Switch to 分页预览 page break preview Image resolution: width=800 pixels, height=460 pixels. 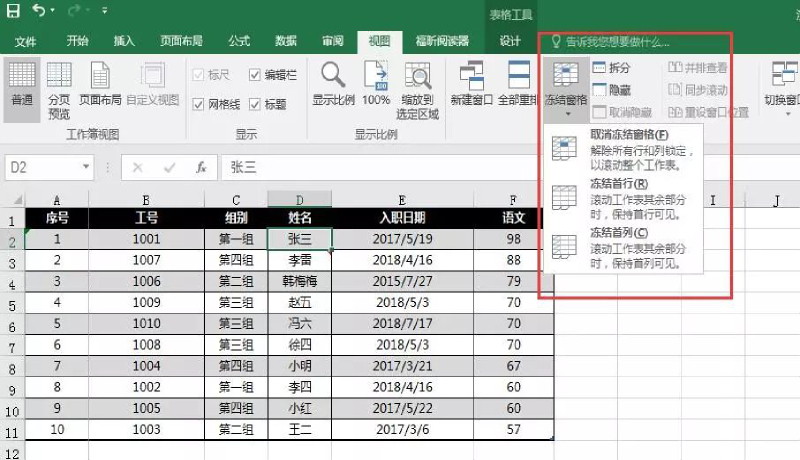(59, 82)
